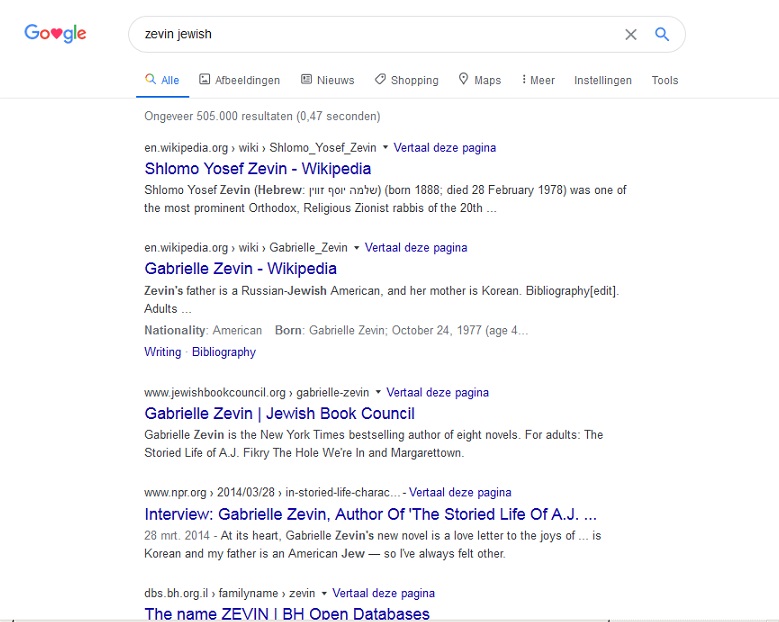The height and width of the screenshot is (622, 779).
Task: Open the NPR Interview: Gabrielle Zevin result
Action: point(370,514)
